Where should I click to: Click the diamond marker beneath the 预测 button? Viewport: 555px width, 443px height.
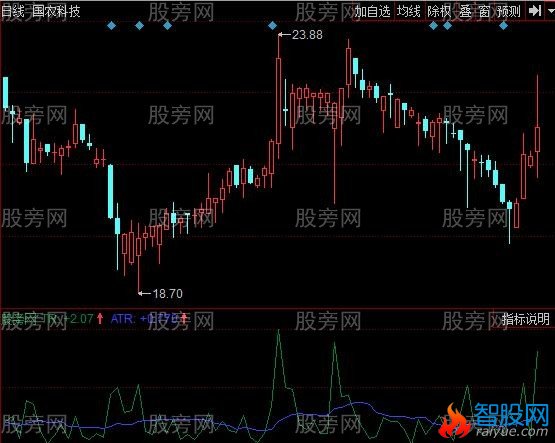(503, 25)
